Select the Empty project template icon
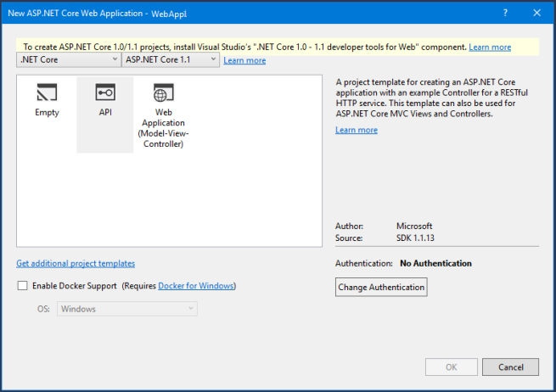 (x=47, y=92)
